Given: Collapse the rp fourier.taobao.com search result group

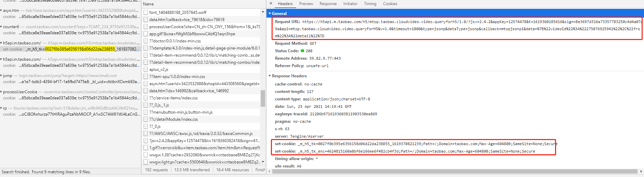Looking at the screenshot, I should (x=1, y=108).
